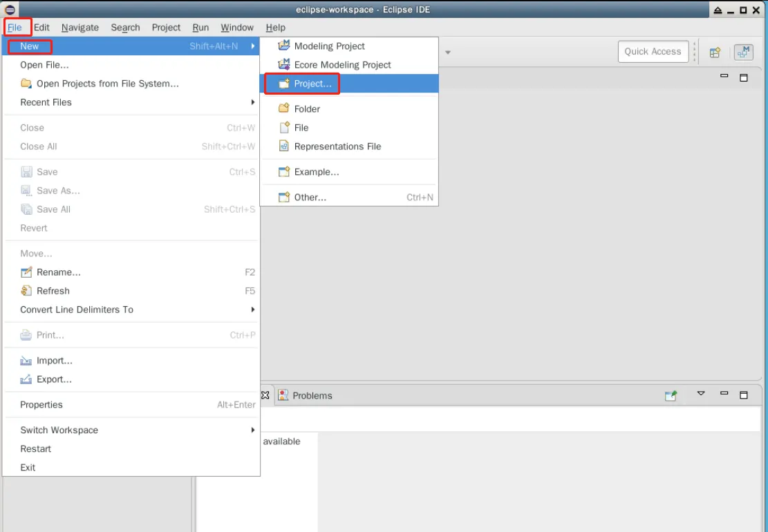
Task: Choose Exit at the bottom of the File menu
Action: click(x=131, y=467)
